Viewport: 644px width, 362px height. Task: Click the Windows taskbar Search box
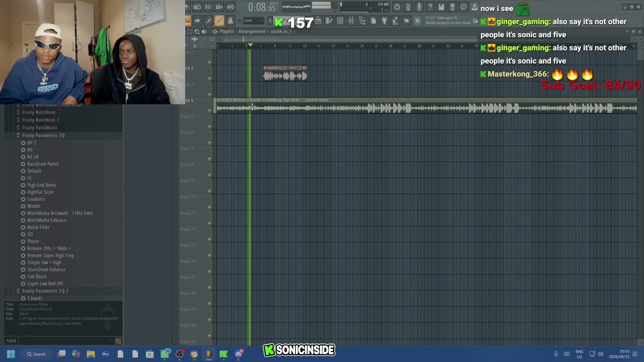pyautogui.click(x=36, y=354)
